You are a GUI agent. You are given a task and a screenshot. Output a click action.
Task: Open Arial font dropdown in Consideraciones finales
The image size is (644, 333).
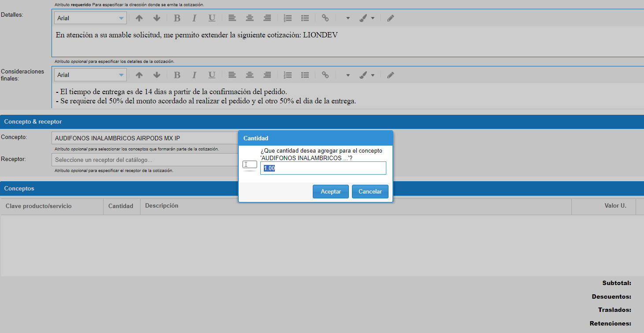pyautogui.click(x=90, y=75)
